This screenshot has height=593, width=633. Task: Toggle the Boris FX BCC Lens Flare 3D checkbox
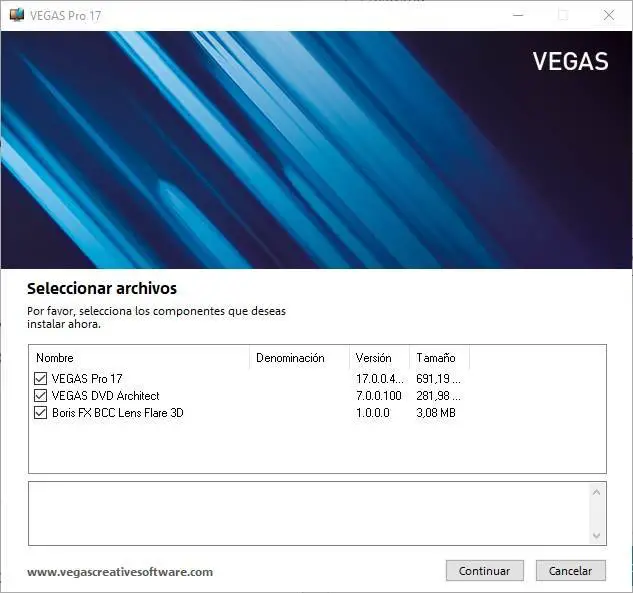(40, 413)
